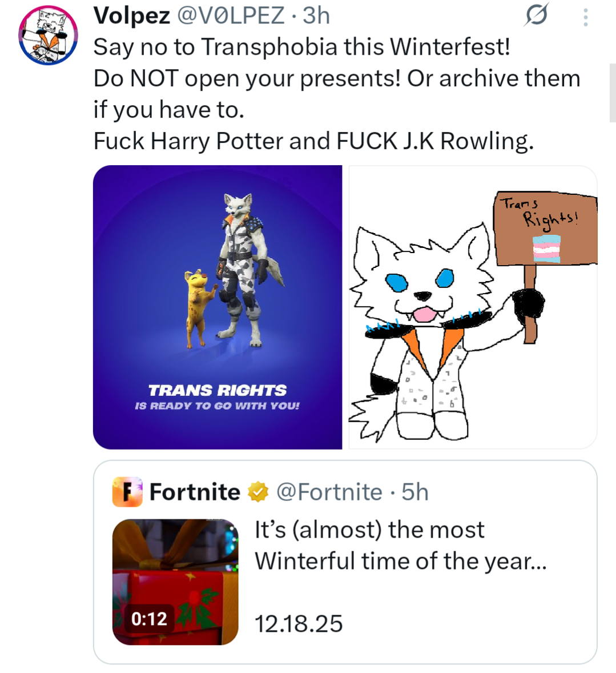616x673 pixels.
Task: Tap the Grok slashed-circle icon
Action: (536, 16)
